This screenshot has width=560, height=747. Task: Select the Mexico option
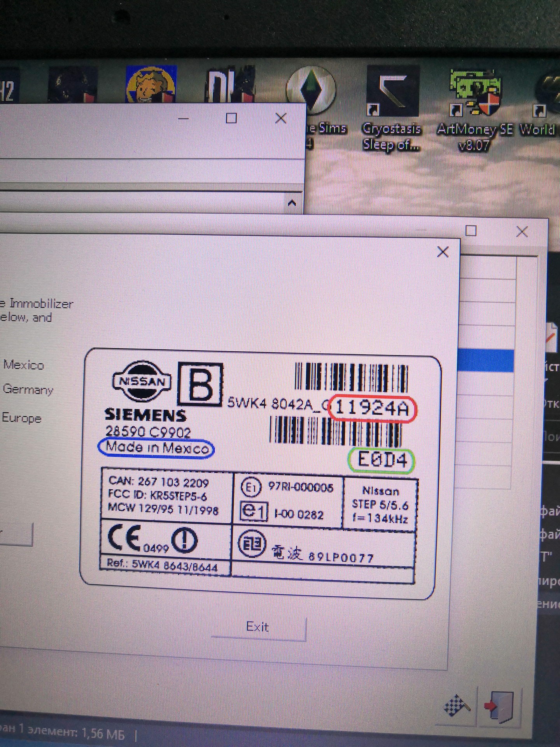tap(23, 365)
